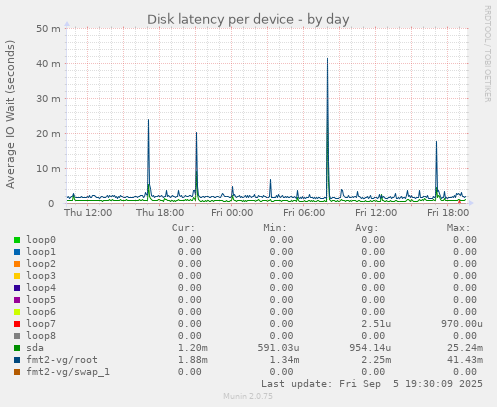Viewport: 497px width, 407px height.
Task: Click the Fri 00:00 axis label
Action: [x=232, y=213]
